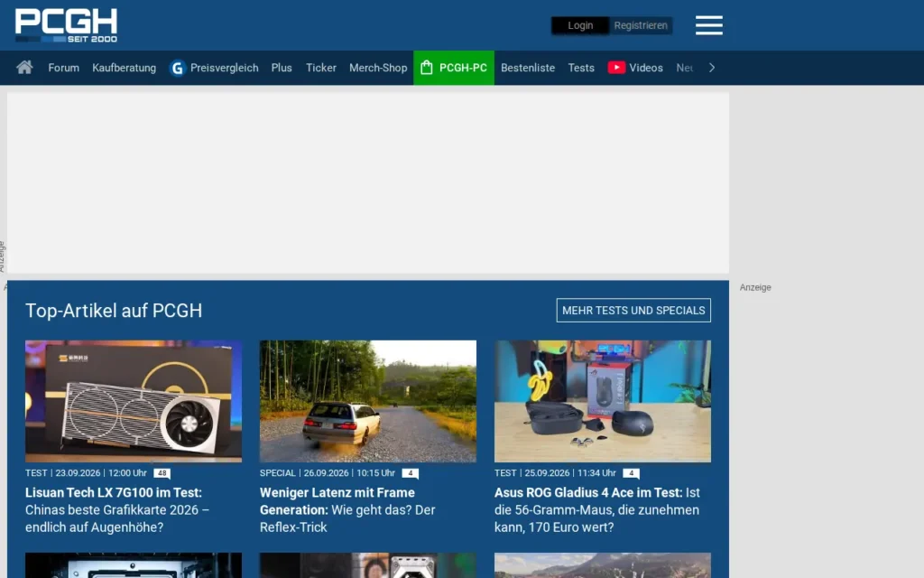Open the green PCGH-PC tab
This screenshot has height=578, width=924.
pos(454,68)
